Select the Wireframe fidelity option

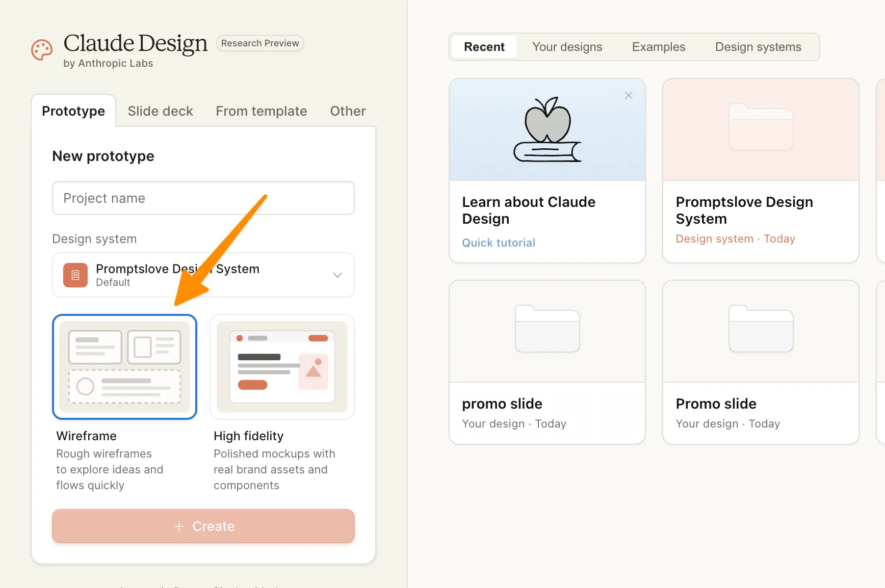[124, 367]
